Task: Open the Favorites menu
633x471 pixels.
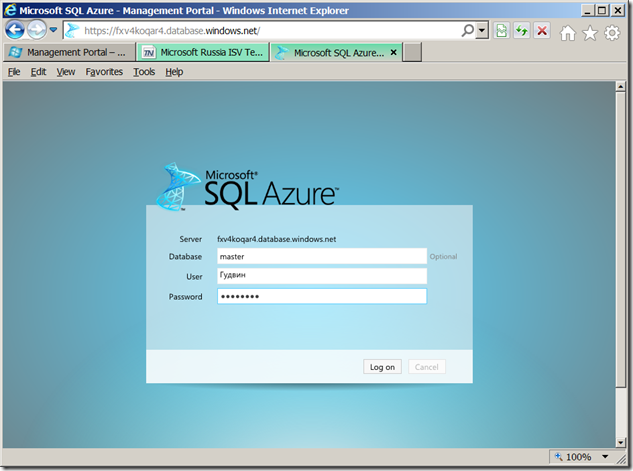Action: [104, 72]
